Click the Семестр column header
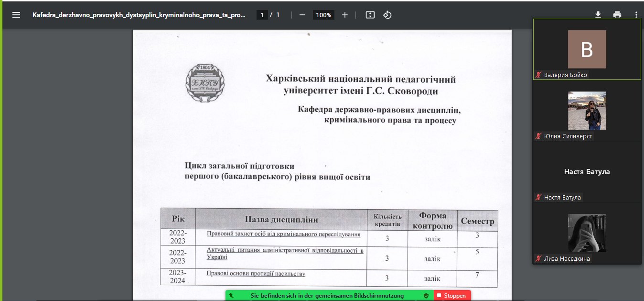This screenshot has width=644, height=301. click(477, 222)
